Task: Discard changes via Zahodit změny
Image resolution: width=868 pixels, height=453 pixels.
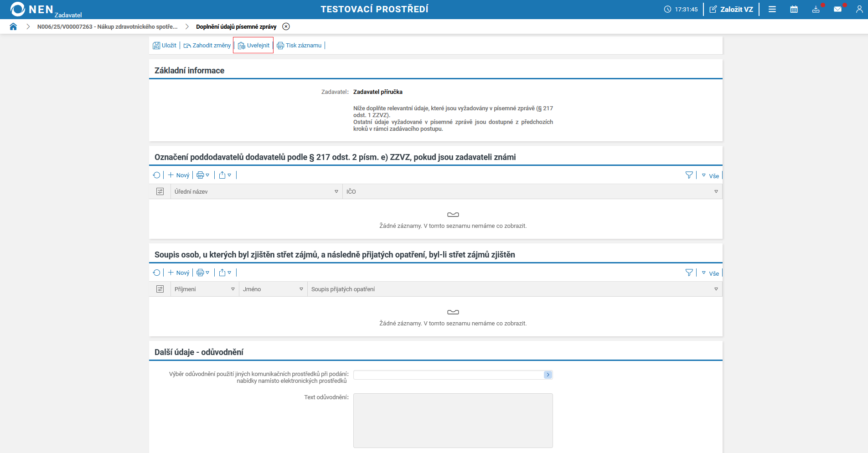Action: 207,45
